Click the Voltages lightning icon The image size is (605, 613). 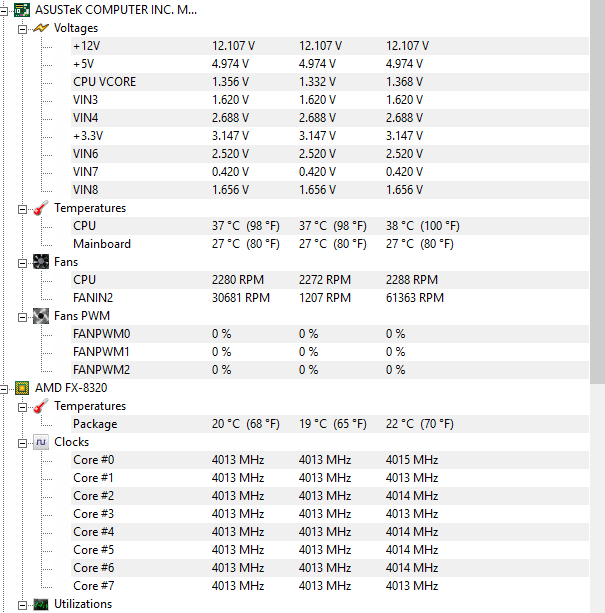point(41,28)
